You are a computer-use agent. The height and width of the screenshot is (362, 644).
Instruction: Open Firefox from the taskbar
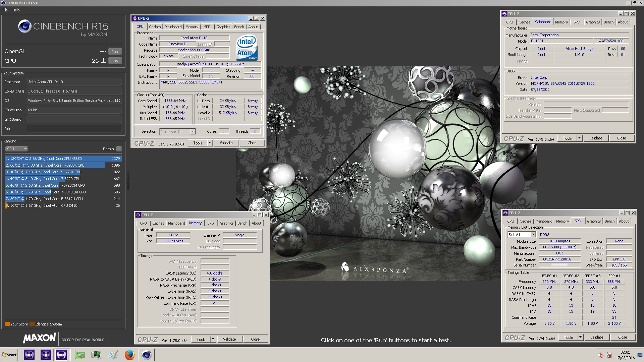(129, 355)
